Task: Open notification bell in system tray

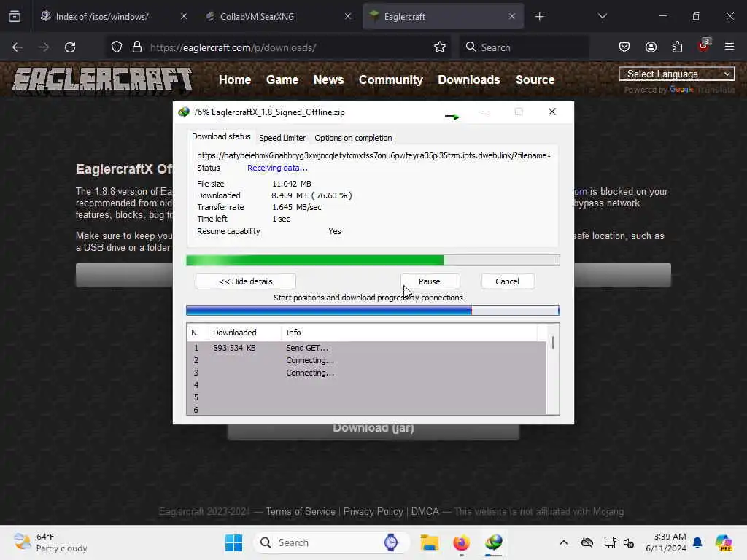Action: [697, 542]
